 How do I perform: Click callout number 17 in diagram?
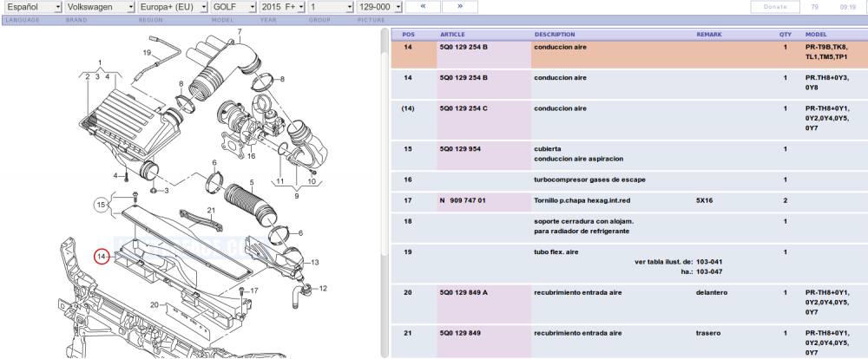coord(254,290)
